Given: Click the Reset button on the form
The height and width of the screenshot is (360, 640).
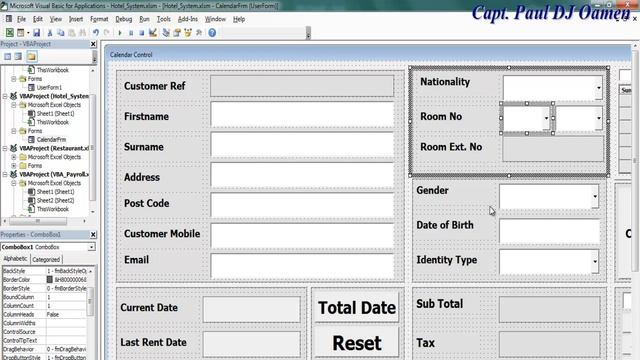Looking at the screenshot, I should click(x=357, y=343).
